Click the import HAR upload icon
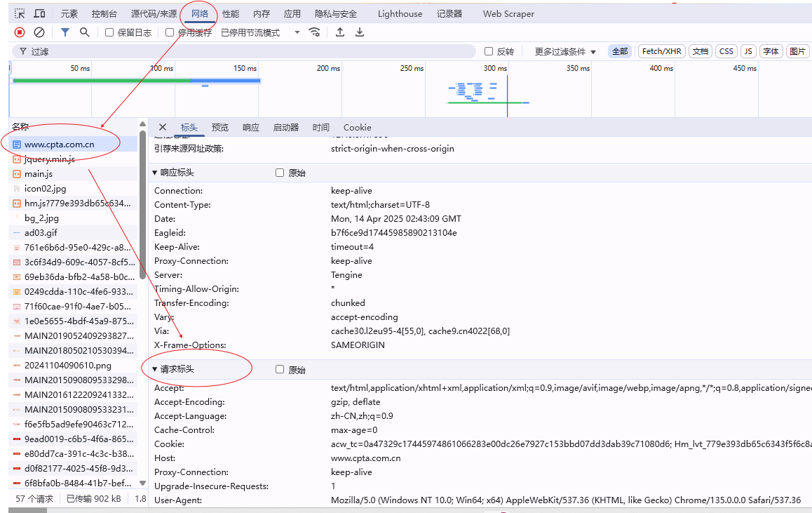 pyautogui.click(x=340, y=32)
